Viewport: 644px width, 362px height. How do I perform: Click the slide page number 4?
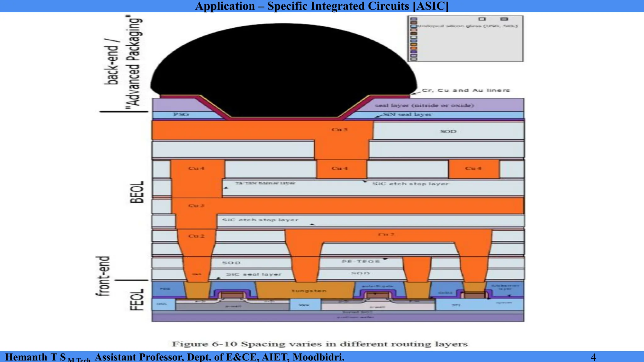click(593, 357)
